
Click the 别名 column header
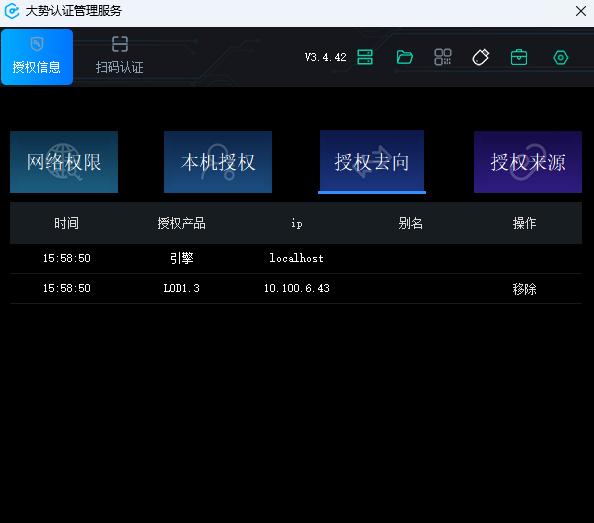click(x=410, y=223)
